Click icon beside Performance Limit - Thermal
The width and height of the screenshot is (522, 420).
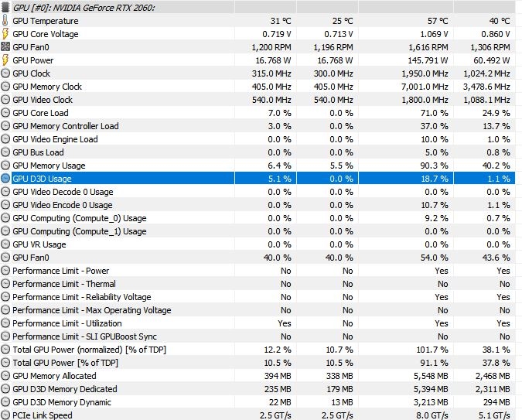click(5, 284)
